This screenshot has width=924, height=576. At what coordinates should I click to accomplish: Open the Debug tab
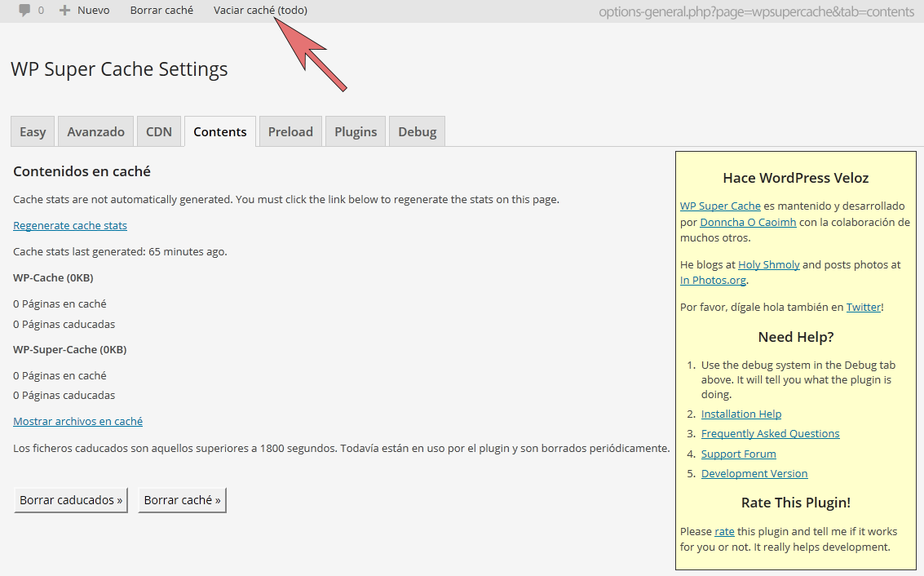[x=418, y=131]
